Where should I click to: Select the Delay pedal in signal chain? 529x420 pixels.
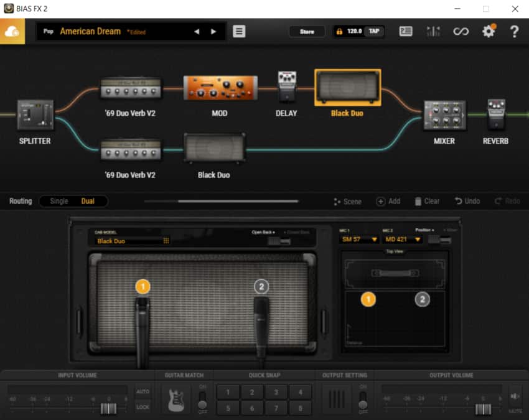tap(286, 86)
